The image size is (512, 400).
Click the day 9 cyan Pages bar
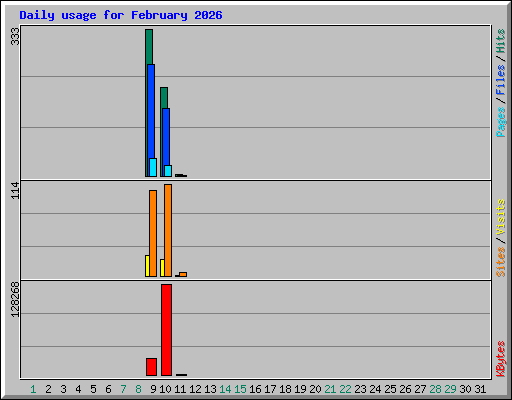(153, 167)
